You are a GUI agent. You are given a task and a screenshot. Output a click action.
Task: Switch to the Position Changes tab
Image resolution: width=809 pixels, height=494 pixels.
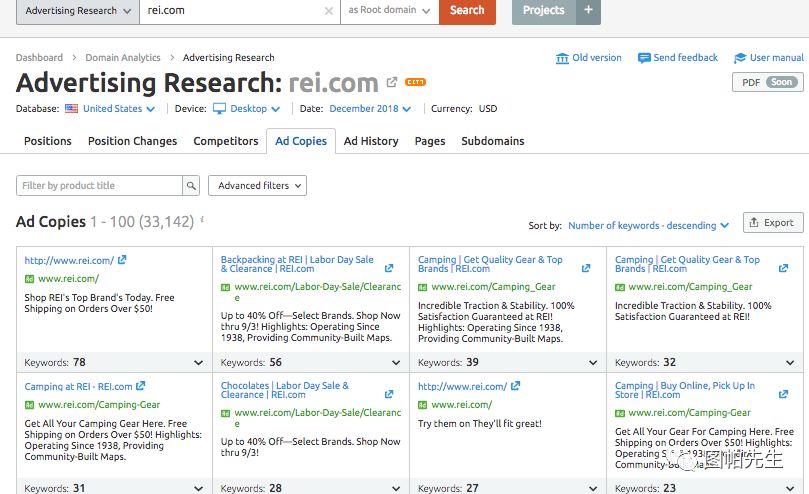pos(133,141)
